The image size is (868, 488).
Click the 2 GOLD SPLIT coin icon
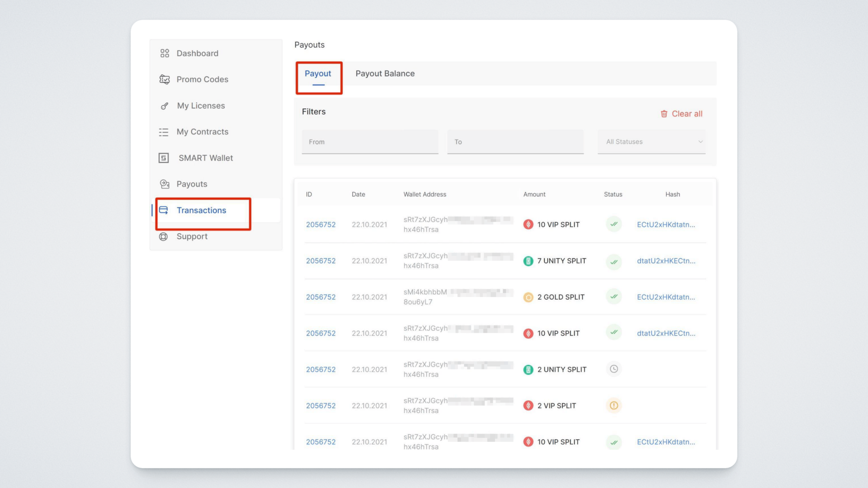[528, 297]
